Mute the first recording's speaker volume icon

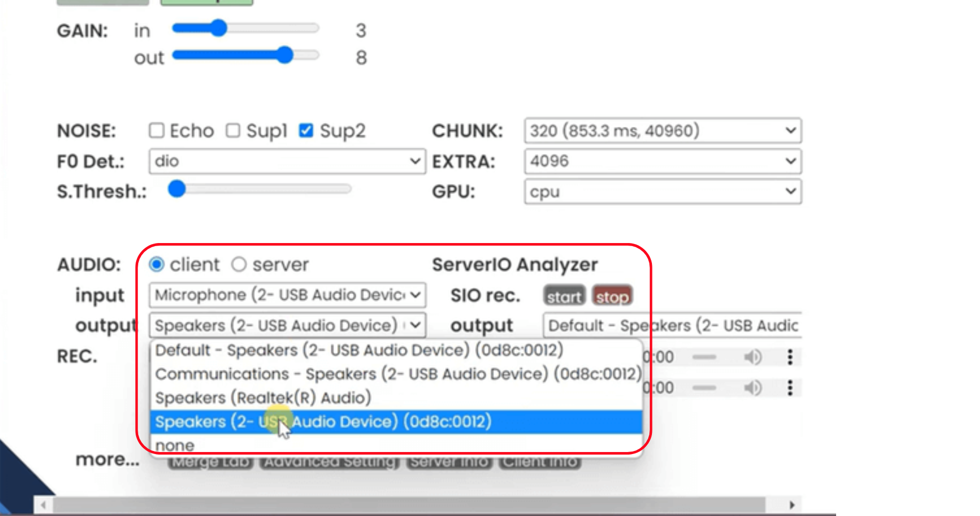coord(753,356)
